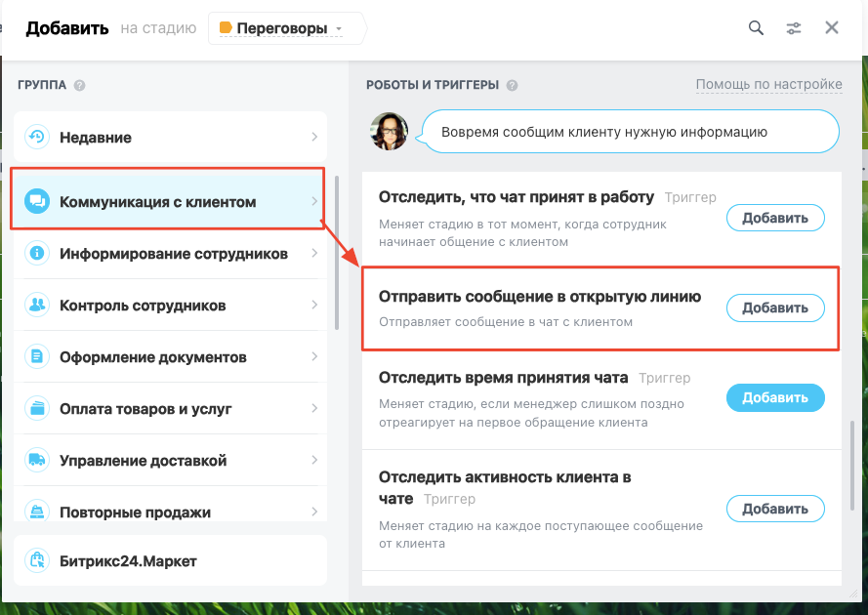Expand Управление доставкой chevron

314,460
